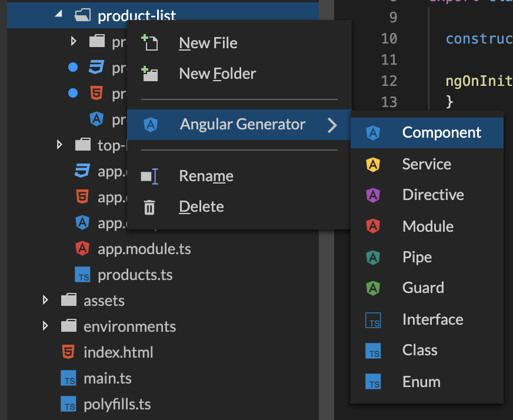Screen dimensions: 513x420
Task: Click ngOnInit text in editor
Action: pos(479,81)
